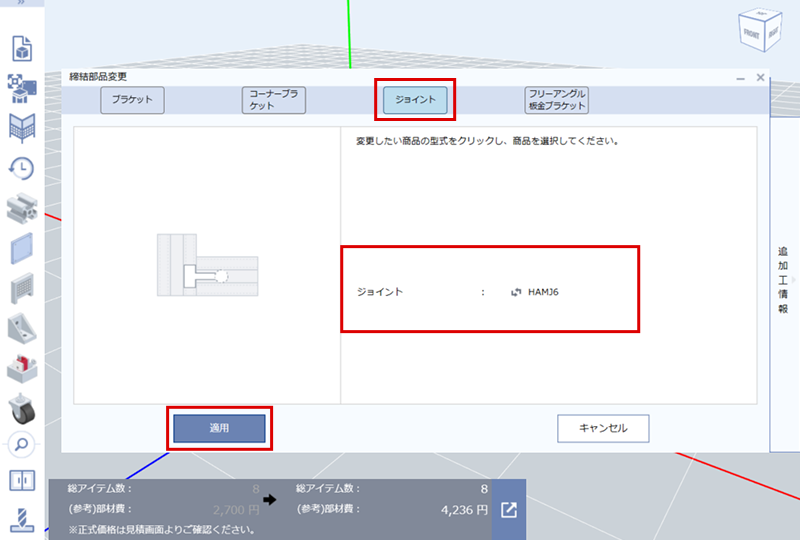The width and height of the screenshot is (800, 540).
Task: Click the キャンセル button
Action: pos(603,428)
